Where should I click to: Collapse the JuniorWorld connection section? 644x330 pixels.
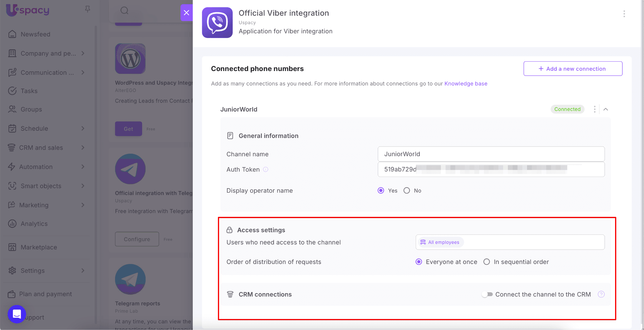[606, 109]
